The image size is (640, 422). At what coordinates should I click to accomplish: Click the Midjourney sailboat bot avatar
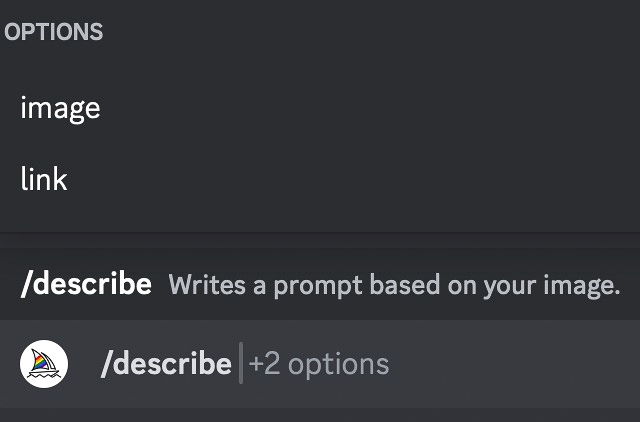coord(44,364)
